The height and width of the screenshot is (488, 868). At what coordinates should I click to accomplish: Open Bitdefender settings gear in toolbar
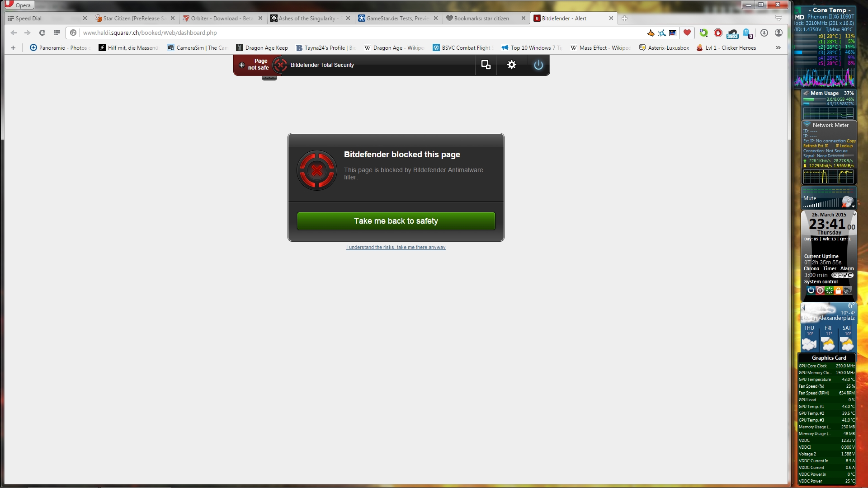tap(511, 65)
